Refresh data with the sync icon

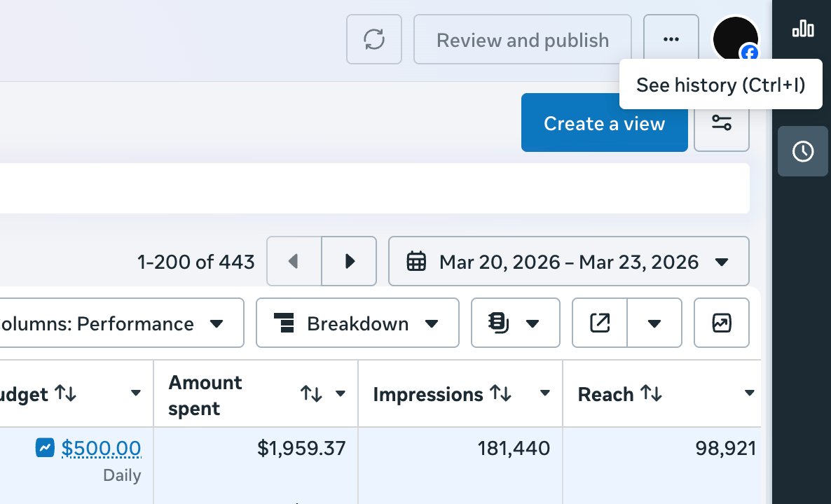point(373,39)
